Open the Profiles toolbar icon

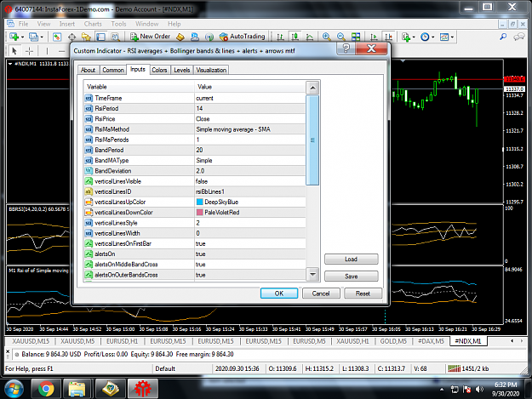(33, 37)
